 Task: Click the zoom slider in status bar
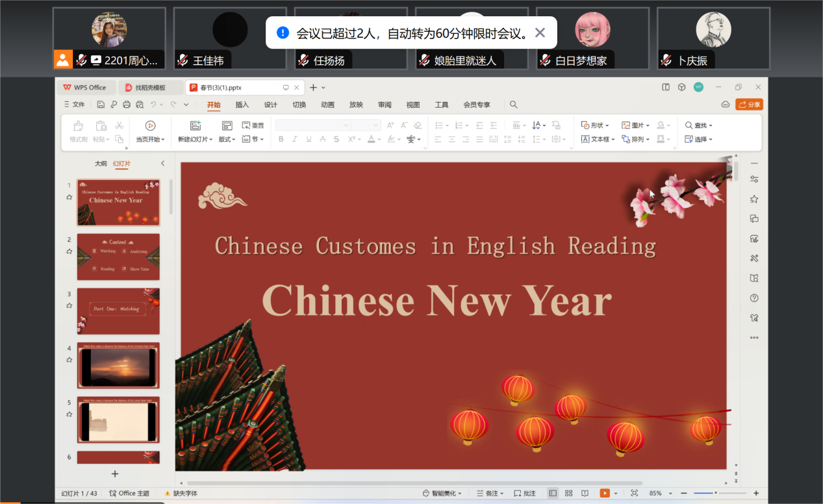click(x=715, y=494)
